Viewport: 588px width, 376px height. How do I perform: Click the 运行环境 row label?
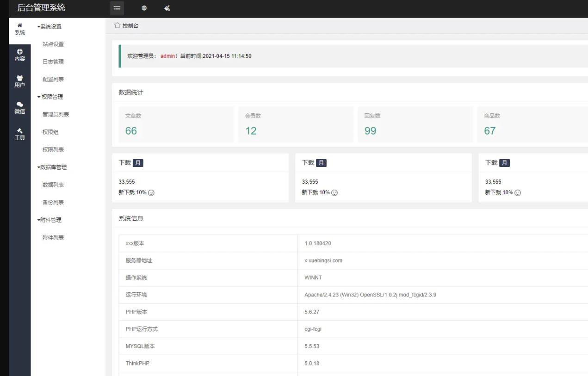pos(136,295)
